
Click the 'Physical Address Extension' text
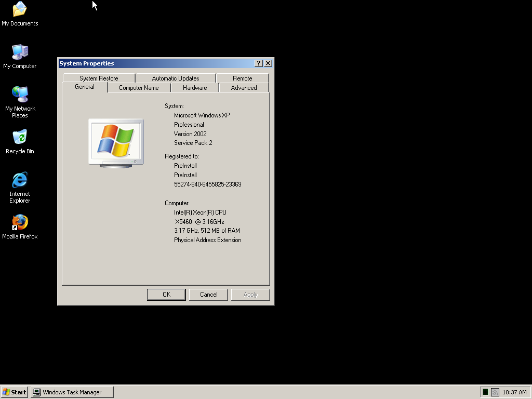208,240
